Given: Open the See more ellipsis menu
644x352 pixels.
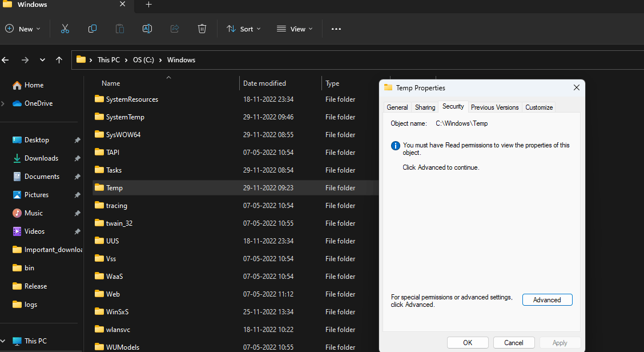Looking at the screenshot, I should point(336,29).
